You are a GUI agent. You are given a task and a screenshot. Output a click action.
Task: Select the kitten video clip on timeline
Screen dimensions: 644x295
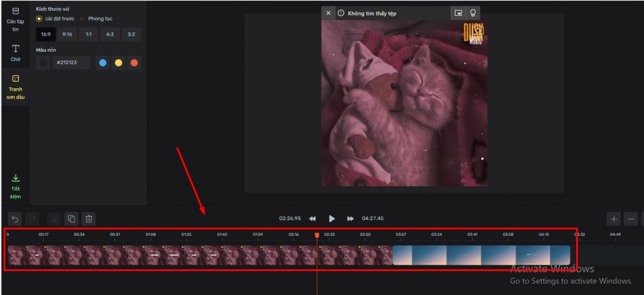tap(200, 255)
